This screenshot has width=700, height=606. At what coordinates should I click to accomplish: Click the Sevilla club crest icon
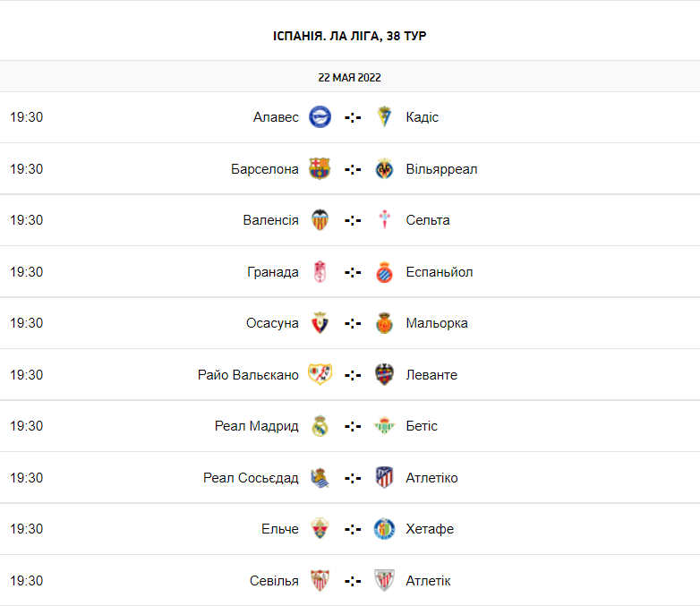pos(320,581)
